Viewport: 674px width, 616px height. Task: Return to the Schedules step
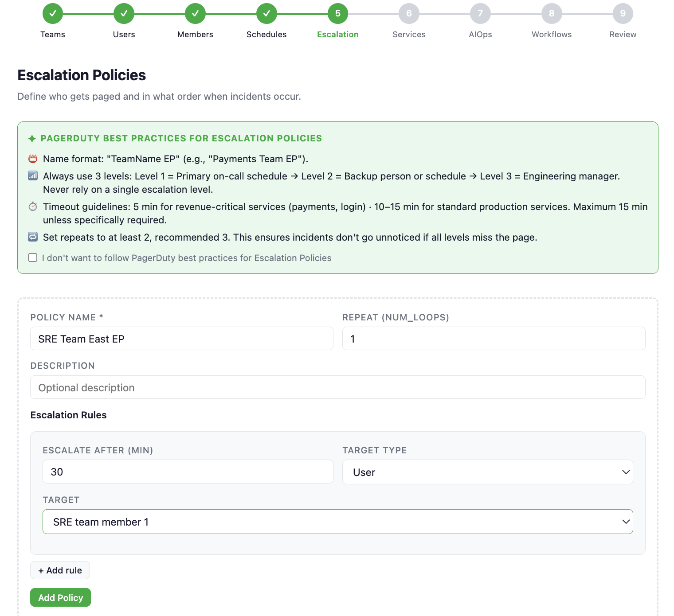point(266,14)
